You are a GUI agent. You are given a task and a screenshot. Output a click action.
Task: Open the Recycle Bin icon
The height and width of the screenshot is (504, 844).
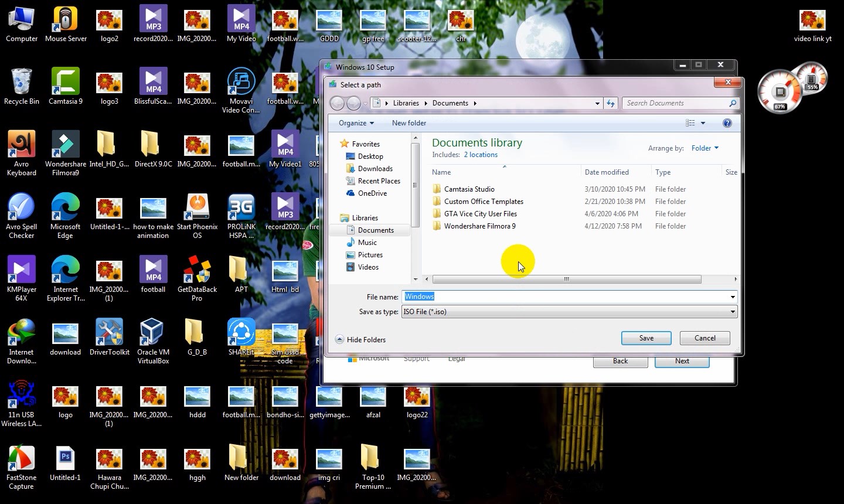(x=22, y=87)
